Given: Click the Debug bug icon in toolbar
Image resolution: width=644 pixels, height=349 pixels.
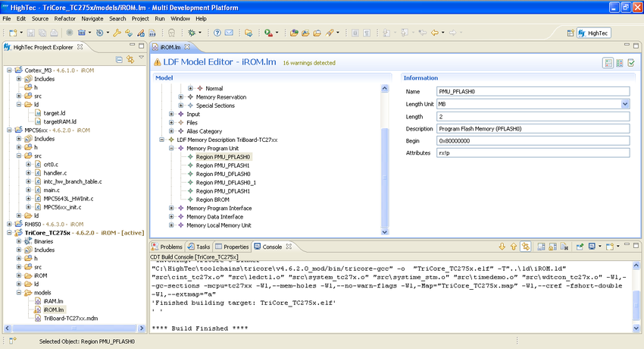Looking at the screenshot, I should click(192, 33).
